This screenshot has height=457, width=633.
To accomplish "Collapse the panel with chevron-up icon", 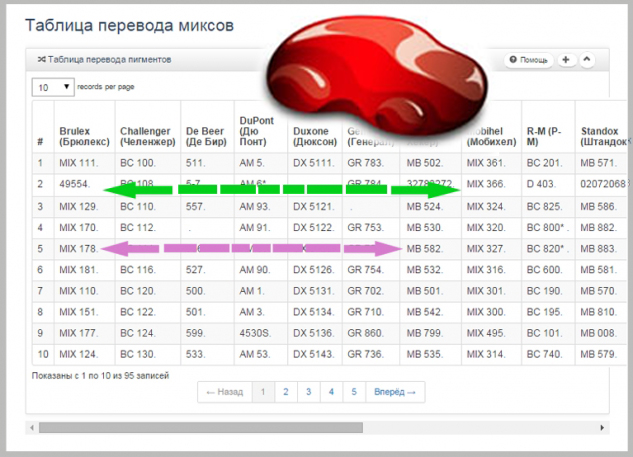I will tap(587, 60).
